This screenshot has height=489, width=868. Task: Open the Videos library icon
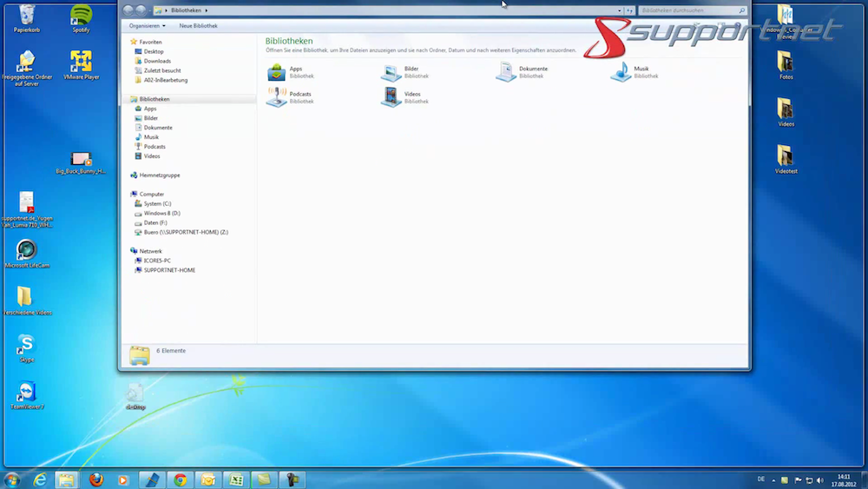[x=391, y=97]
